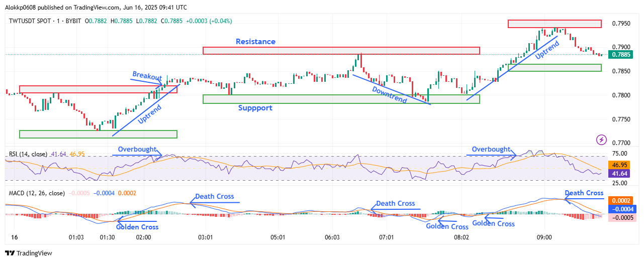Open the MACD (12, 26, close) indicator legend
Screen dimensions: 644x262
click(37, 193)
